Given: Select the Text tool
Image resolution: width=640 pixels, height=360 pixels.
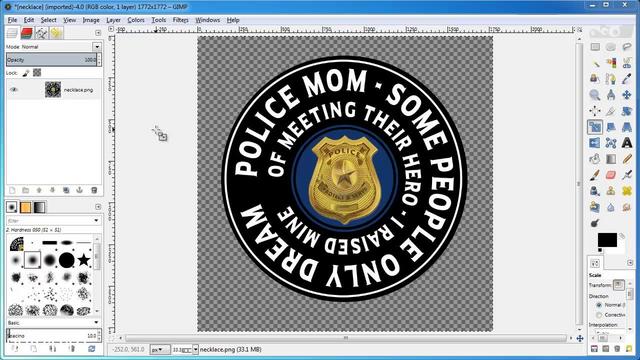Looking at the screenshot, I should 627,143.
